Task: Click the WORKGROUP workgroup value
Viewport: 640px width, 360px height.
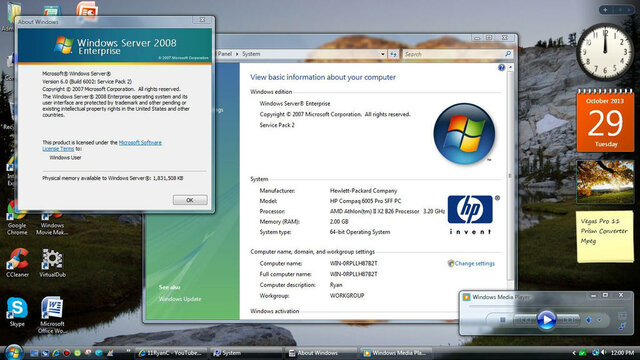Action: click(347, 296)
